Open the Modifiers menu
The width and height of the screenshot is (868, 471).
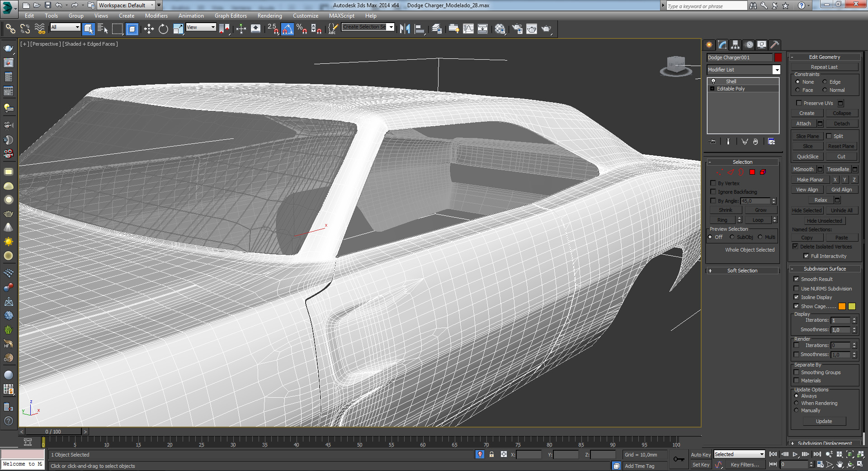pos(156,16)
